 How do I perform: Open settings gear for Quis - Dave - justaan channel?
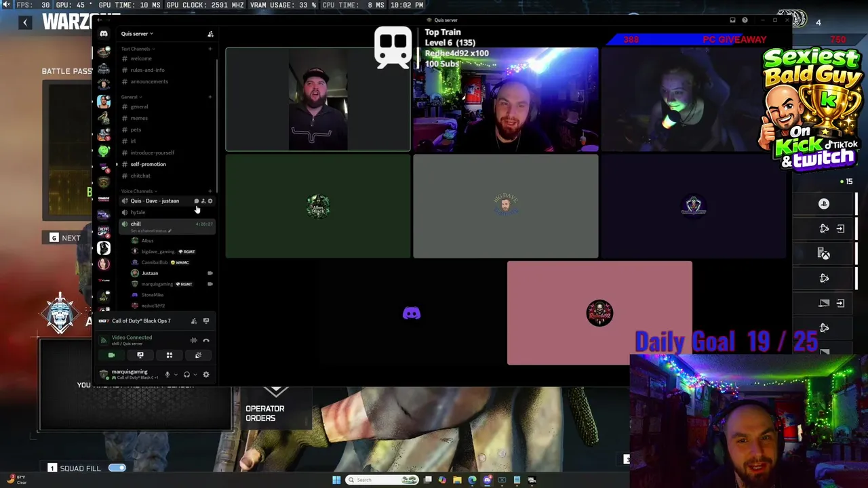210,201
